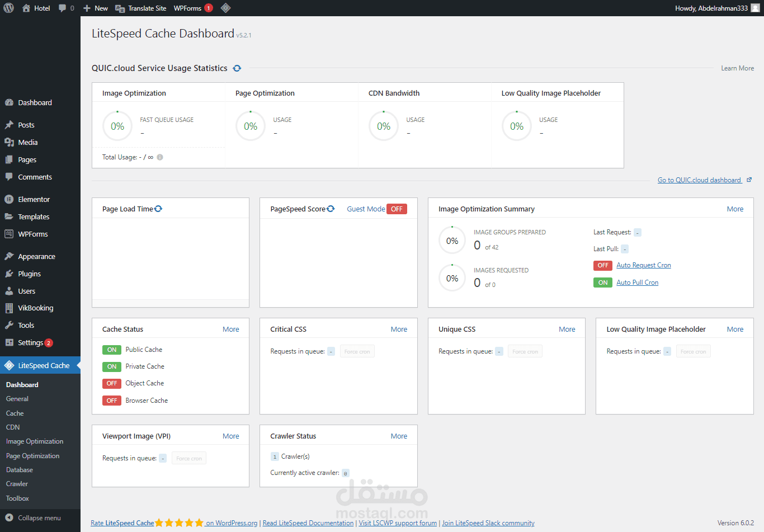Refresh QUIC.cloud Service Usage Statistics
Viewport: 764px width, 532px height.
click(x=237, y=68)
